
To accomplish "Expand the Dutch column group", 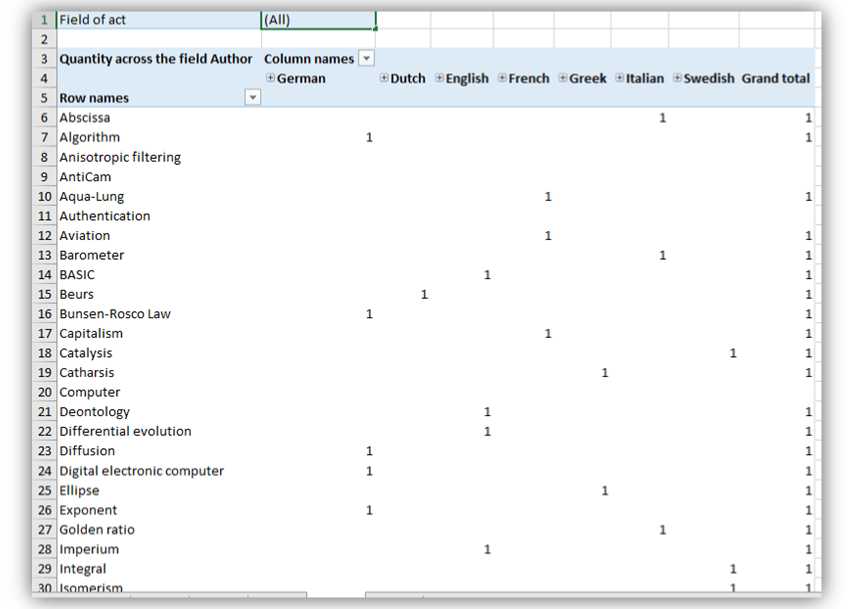I will click(384, 78).
